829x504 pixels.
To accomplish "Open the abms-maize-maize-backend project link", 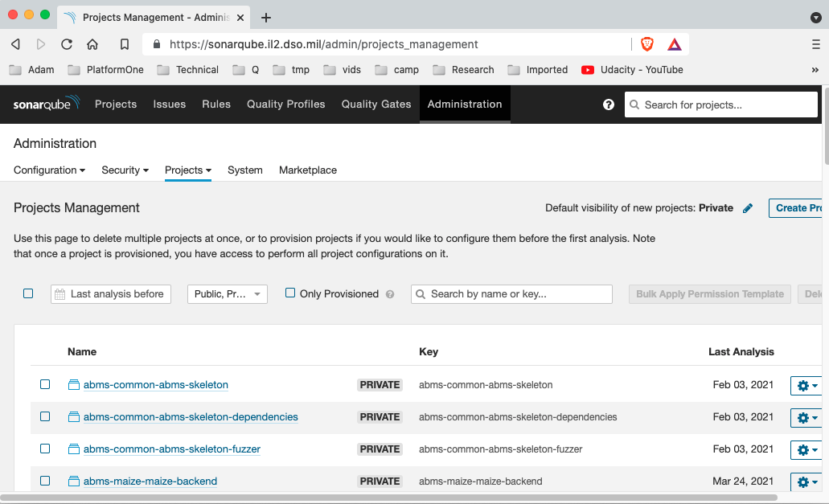I will [x=150, y=481].
